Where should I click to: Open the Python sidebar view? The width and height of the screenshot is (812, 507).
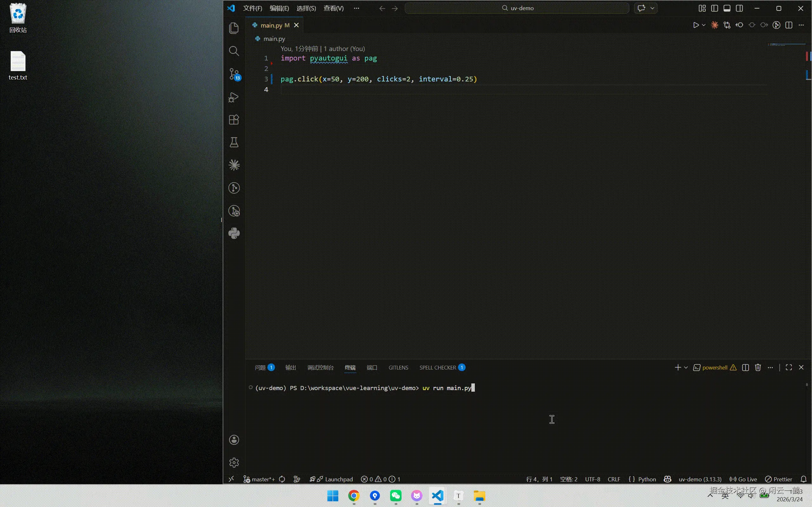click(x=234, y=234)
